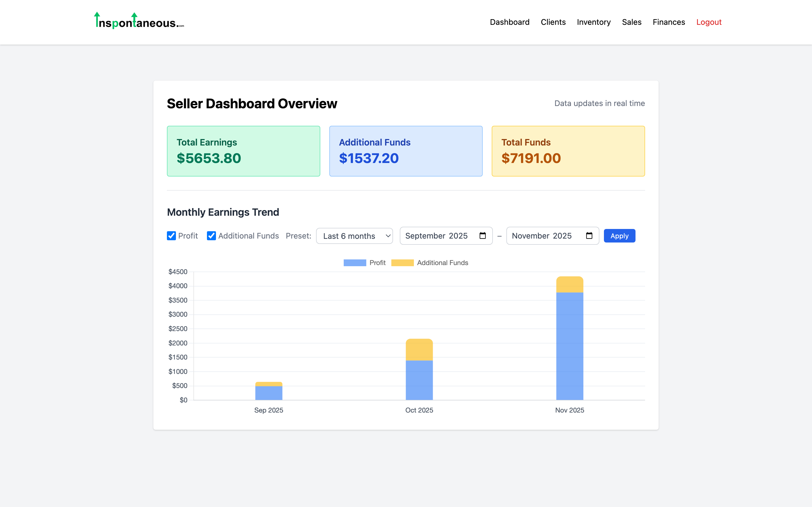Open the end date calendar picker icon

pos(589,236)
